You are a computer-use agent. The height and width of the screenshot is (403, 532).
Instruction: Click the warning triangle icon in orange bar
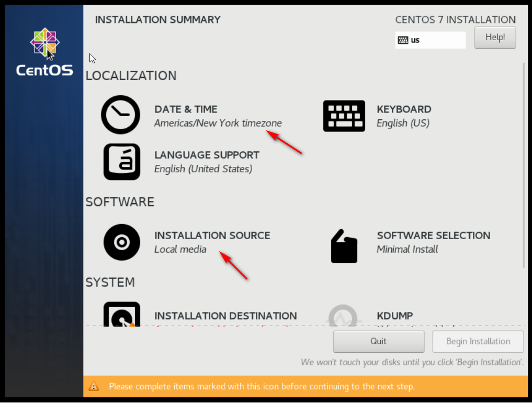pyautogui.click(x=94, y=386)
